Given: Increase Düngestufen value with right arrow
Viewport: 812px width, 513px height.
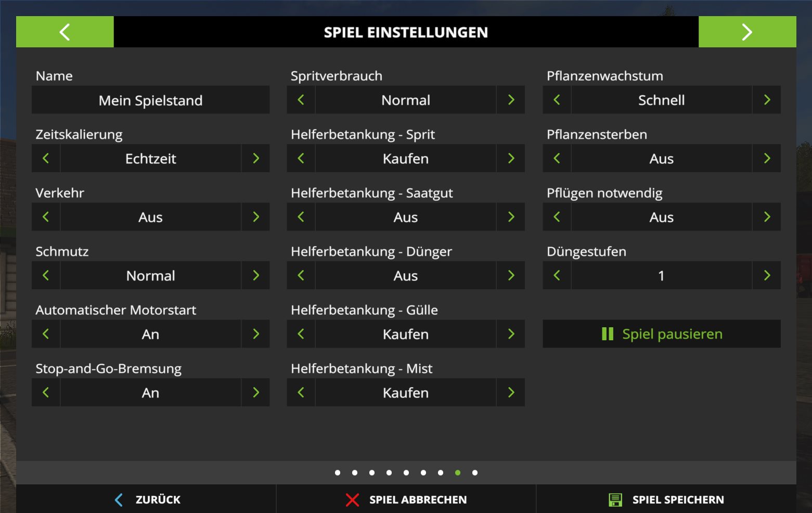Looking at the screenshot, I should (767, 276).
